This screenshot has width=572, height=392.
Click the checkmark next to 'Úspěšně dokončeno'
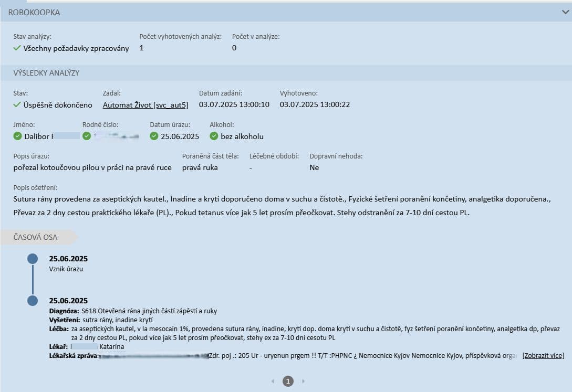click(x=17, y=105)
